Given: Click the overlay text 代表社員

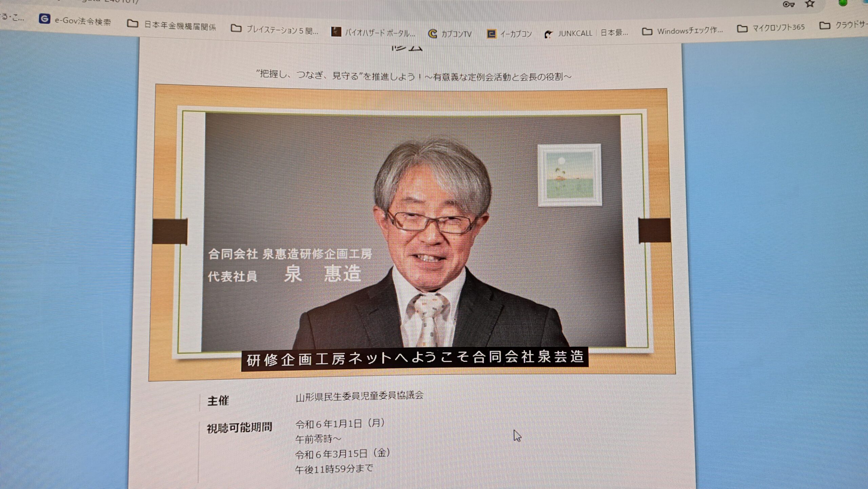Looking at the screenshot, I should pos(232,276).
